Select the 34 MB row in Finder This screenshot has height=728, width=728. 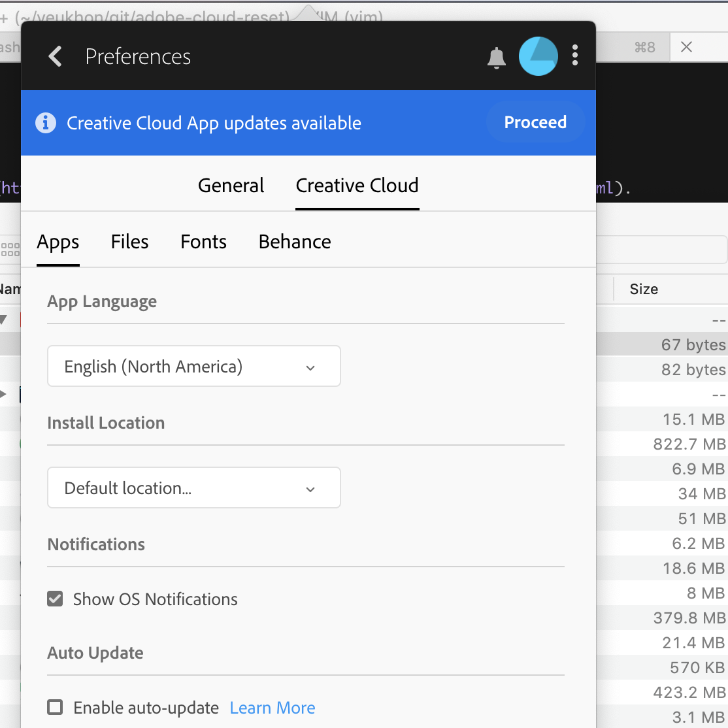662,493
